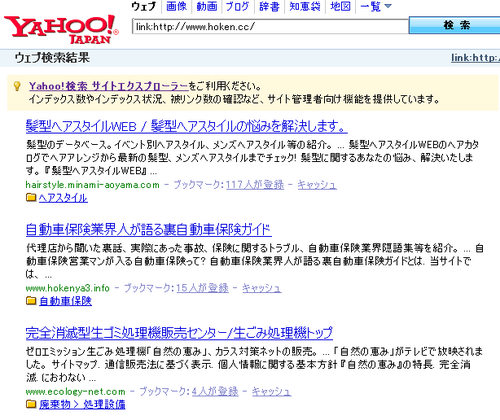Image resolution: width=500 pixels, height=420 pixels.
Task: Open the 完全消滅型生ゴミ処理機販売センター result title
Action: tap(179, 333)
